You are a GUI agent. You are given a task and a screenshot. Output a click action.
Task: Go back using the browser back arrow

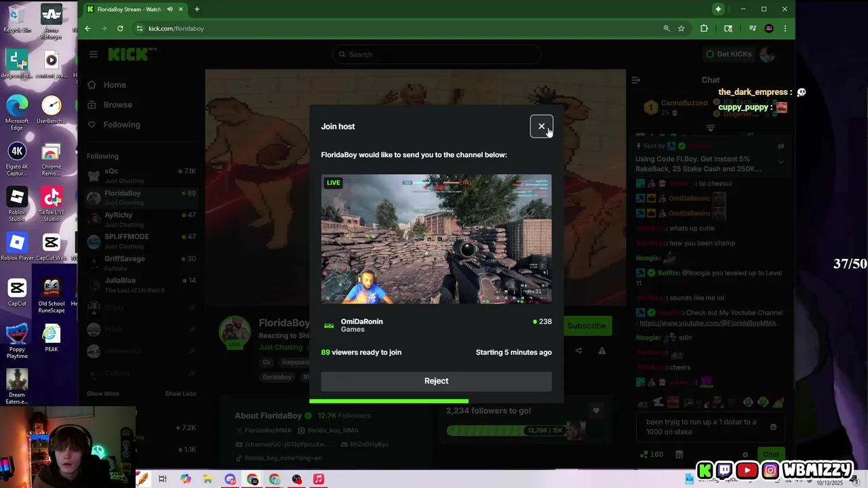point(87,28)
